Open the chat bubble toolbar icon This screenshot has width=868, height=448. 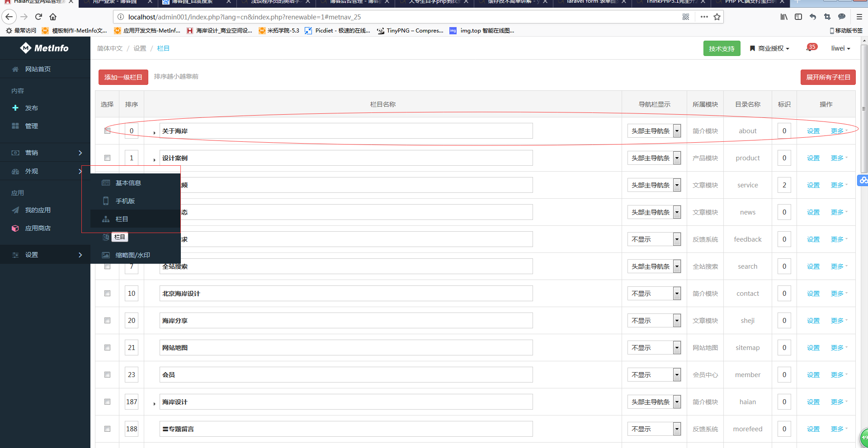click(x=842, y=17)
